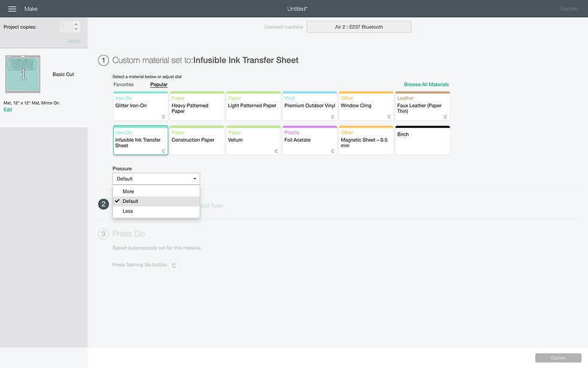The height and width of the screenshot is (368, 588).
Task: Pick the Window Cling material
Action: [x=366, y=106]
